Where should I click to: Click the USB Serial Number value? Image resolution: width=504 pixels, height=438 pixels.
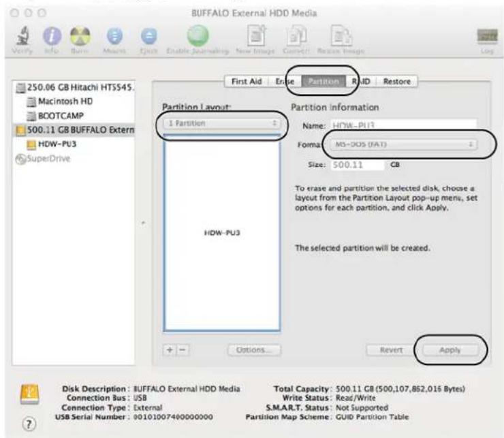tap(173, 417)
